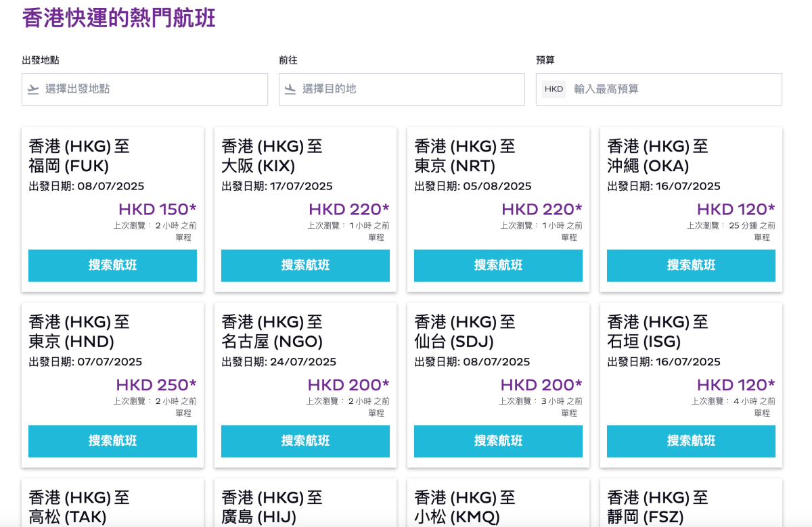Click the HKD 150* price on Fukuoka card
Image resolution: width=812 pixels, height=527 pixels.
pos(158,209)
